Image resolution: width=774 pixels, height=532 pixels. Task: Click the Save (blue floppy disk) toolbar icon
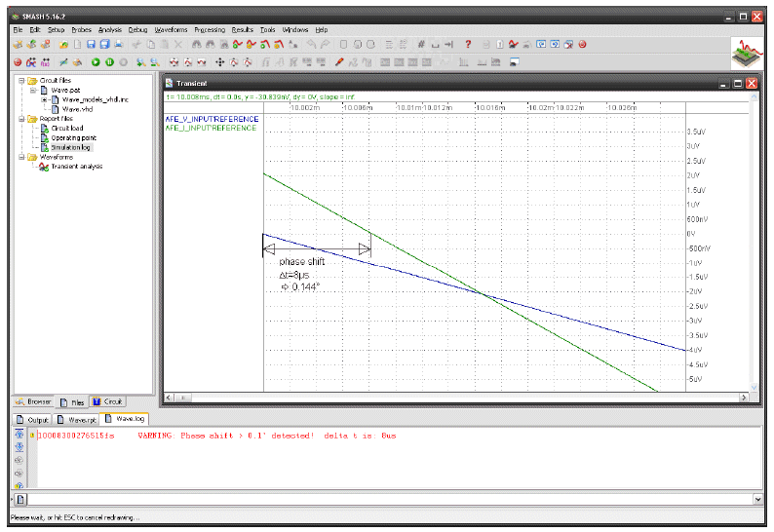91,45
